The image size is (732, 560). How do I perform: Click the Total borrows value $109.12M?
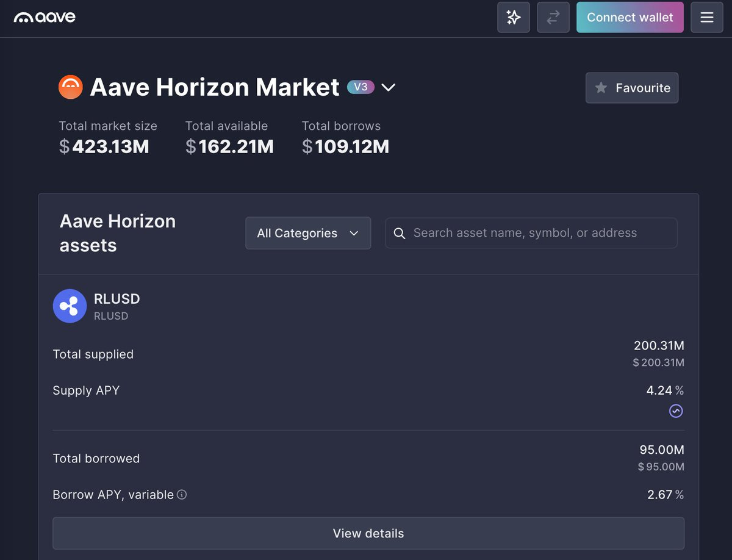pyautogui.click(x=345, y=146)
